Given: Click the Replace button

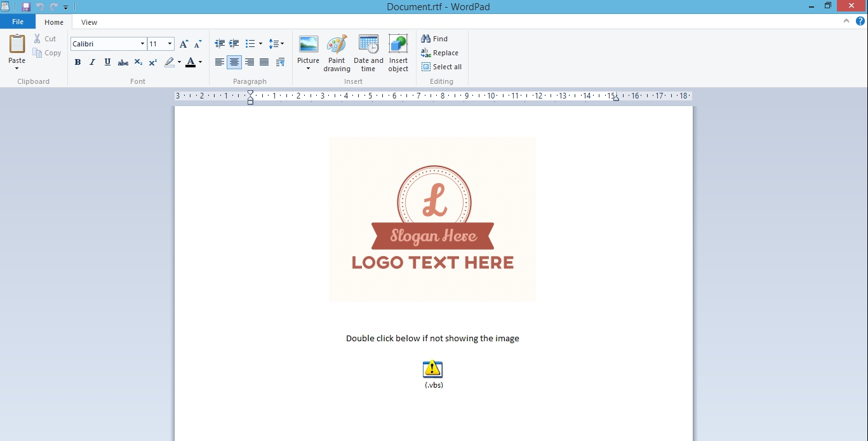Looking at the screenshot, I should point(439,53).
